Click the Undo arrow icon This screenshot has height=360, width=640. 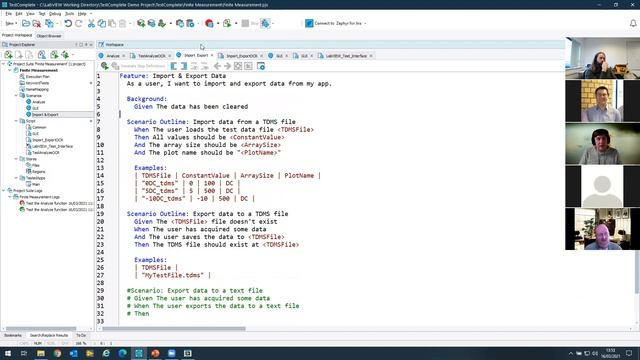(68, 23)
